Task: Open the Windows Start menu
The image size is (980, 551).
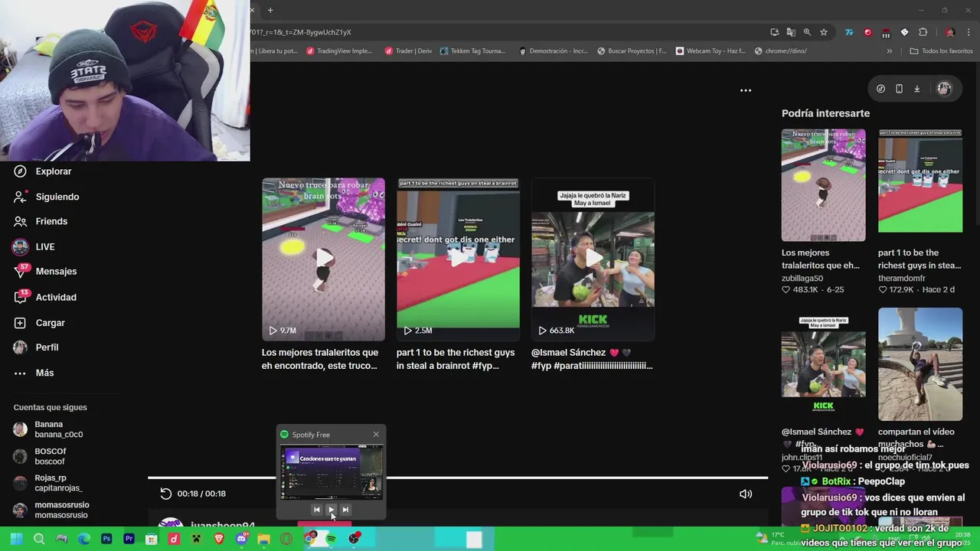Action: tap(16, 539)
